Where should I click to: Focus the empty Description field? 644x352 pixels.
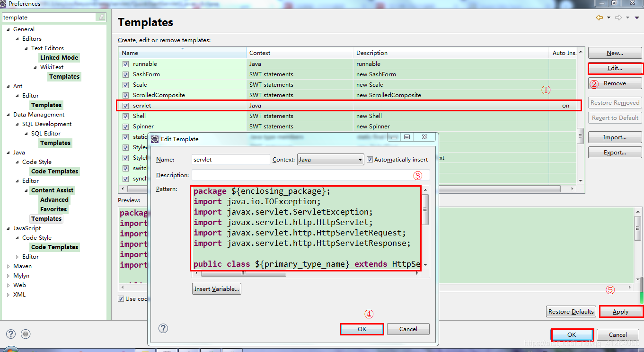[310, 175]
